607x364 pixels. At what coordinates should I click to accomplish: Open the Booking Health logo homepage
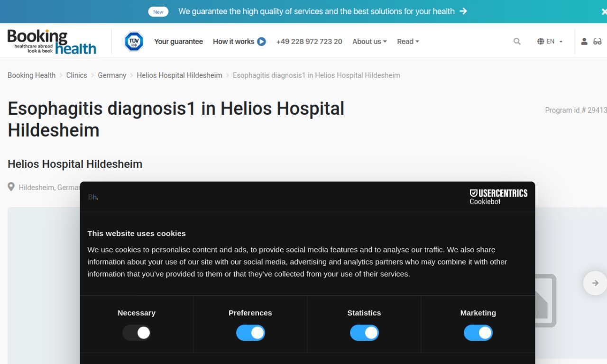click(x=52, y=42)
